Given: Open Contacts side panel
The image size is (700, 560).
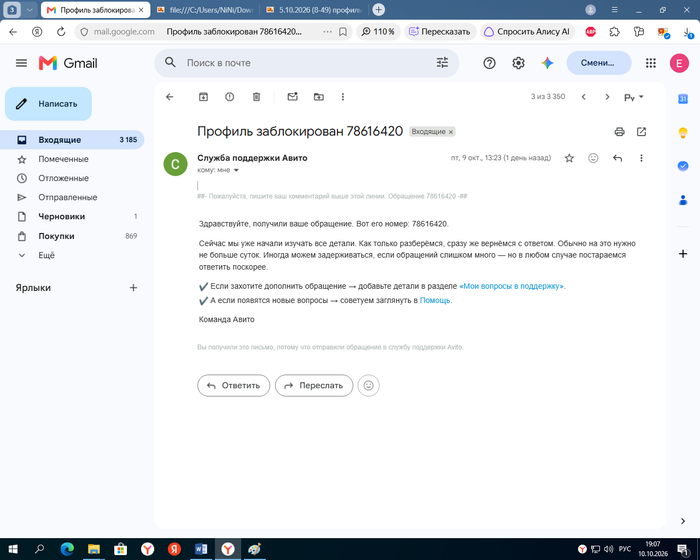Looking at the screenshot, I should [683, 200].
